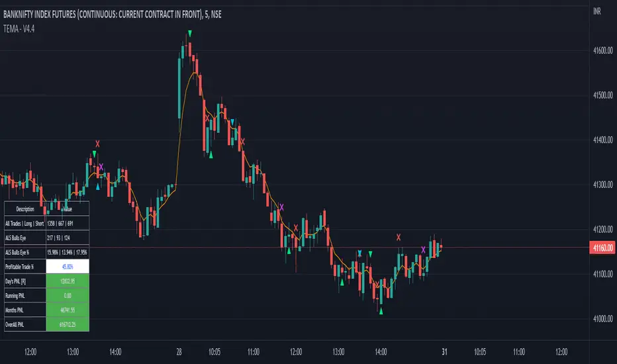Viewport: 617px width, 364px height.
Task: Click the green 46741.55 Months PNL value
Action: 68,310
